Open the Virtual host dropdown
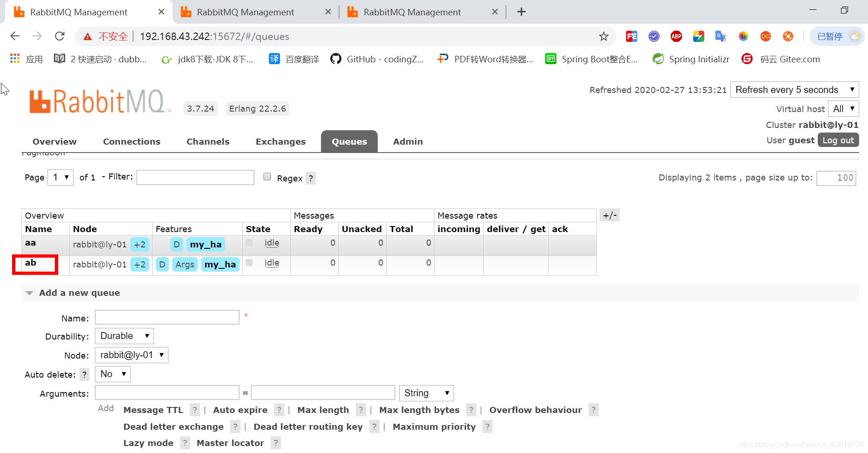The image size is (868, 453). [843, 109]
